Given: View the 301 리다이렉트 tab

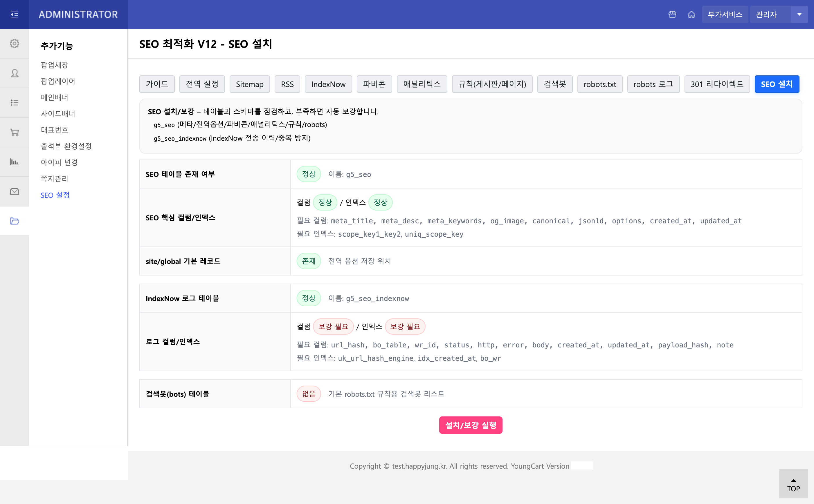Looking at the screenshot, I should (x=717, y=84).
